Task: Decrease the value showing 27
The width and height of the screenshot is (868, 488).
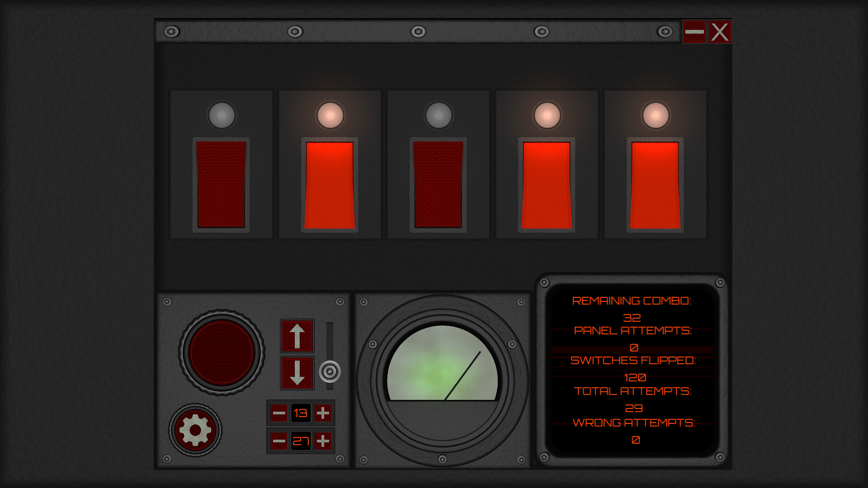Action: pyautogui.click(x=279, y=441)
